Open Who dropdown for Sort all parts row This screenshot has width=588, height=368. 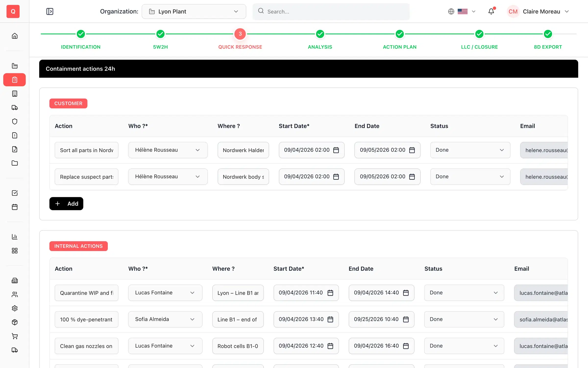point(168,150)
